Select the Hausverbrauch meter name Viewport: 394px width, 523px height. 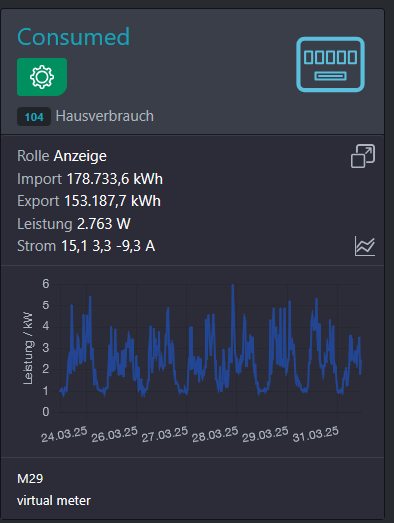104,116
